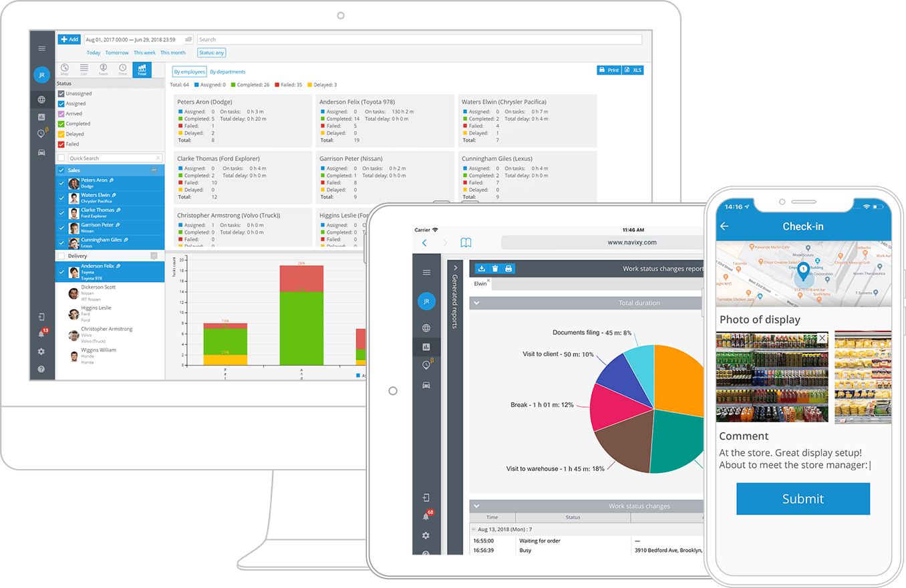Switch to the Map tab
This screenshot has height=588, width=906.
pyautogui.click(x=65, y=69)
